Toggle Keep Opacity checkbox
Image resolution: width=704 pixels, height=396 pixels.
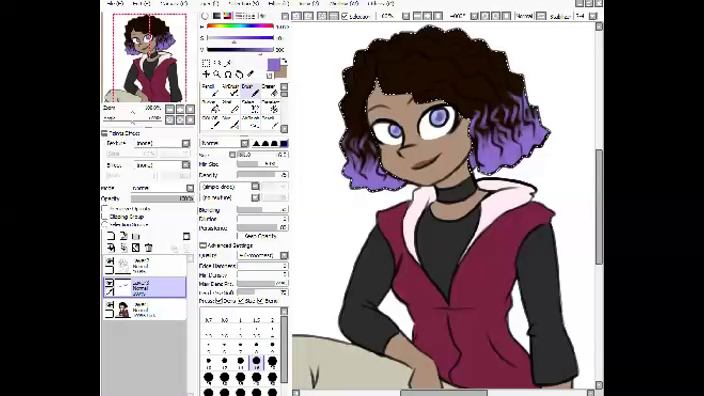point(240,236)
